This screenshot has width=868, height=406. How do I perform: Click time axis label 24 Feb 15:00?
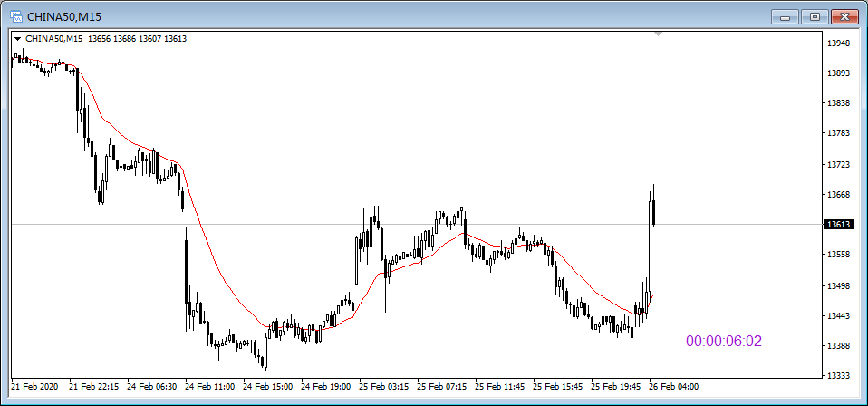click(x=268, y=386)
